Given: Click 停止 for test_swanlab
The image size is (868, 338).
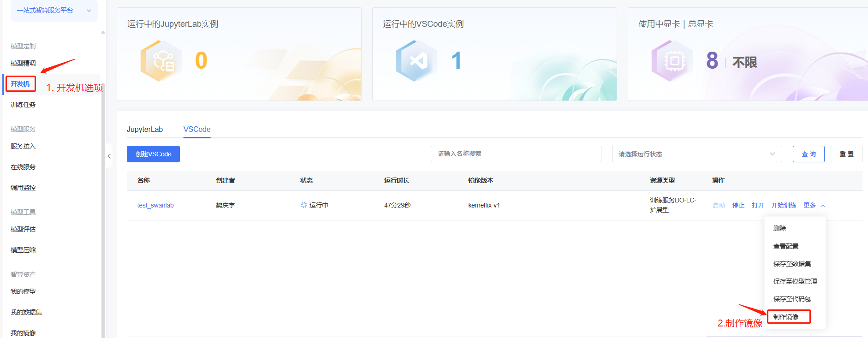Looking at the screenshot, I should (x=738, y=205).
